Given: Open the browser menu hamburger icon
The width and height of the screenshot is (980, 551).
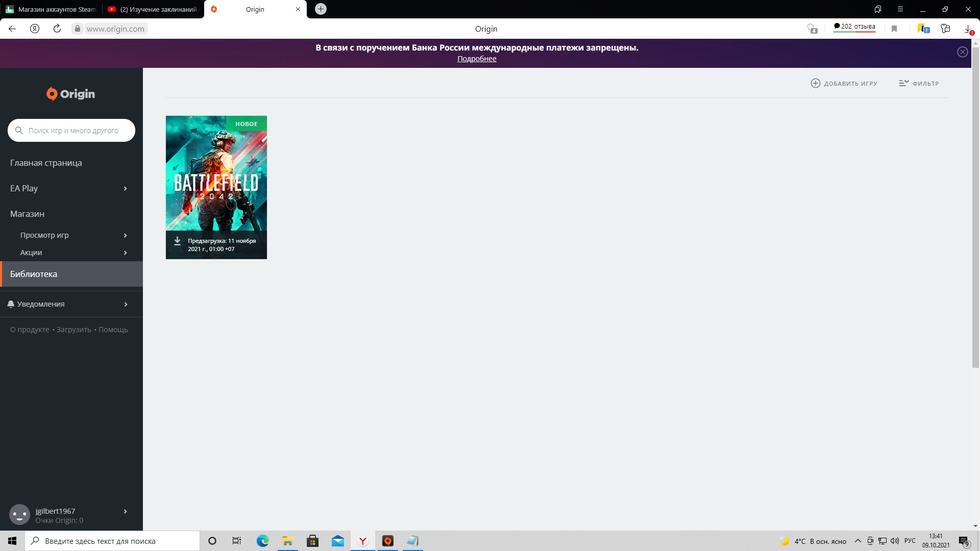Looking at the screenshot, I should click(900, 9).
